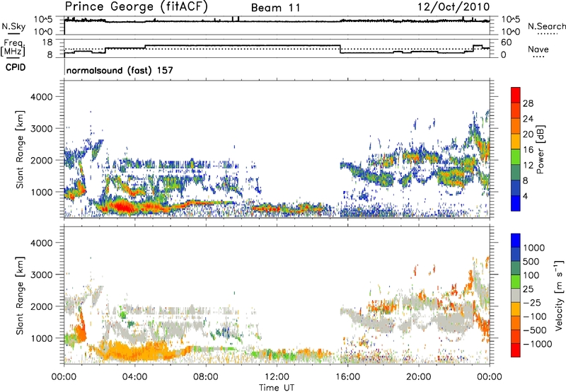Viewport: 566px width, 392px height.
Task: Click the "N.Sky" axis label
Action: click(13, 26)
